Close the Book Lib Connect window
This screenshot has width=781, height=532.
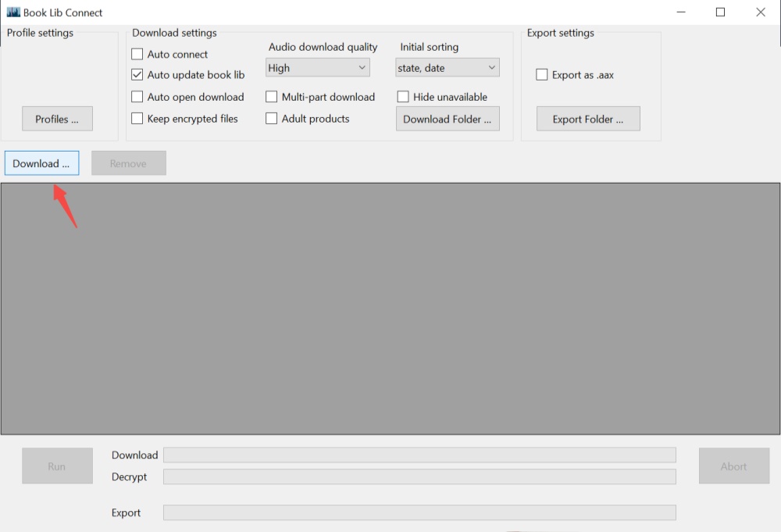[x=761, y=12]
